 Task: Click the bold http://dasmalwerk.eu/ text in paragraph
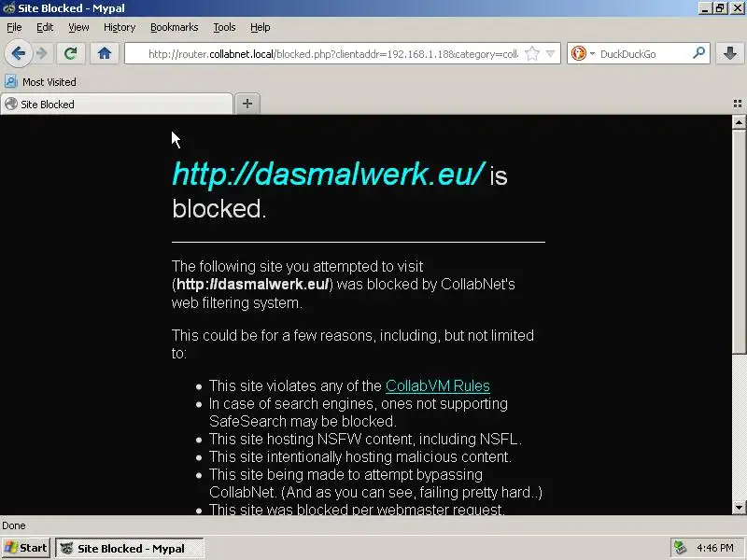point(252,285)
